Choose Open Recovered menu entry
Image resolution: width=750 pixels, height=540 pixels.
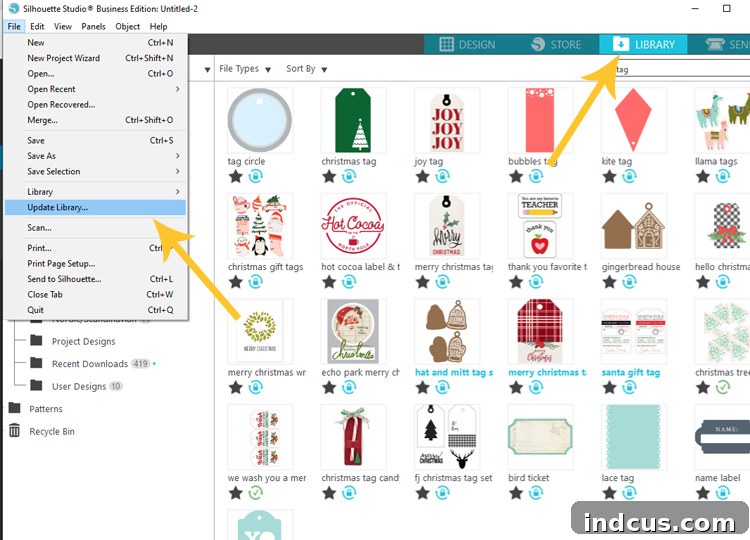(95, 104)
